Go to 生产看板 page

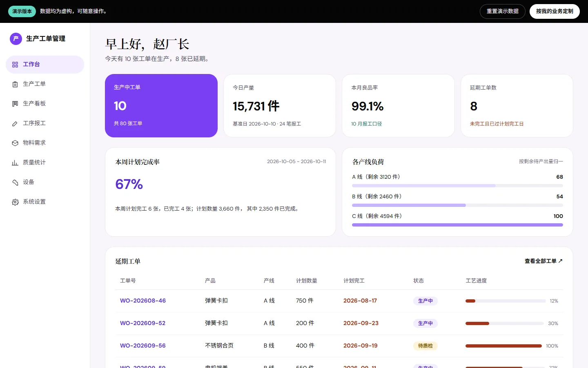click(x=45, y=104)
